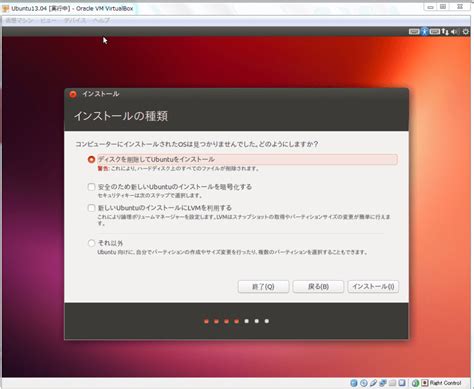Open the ビュー menu in VirtualBox
The width and height of the screenshot is (474, 389).
coord(48,21)
